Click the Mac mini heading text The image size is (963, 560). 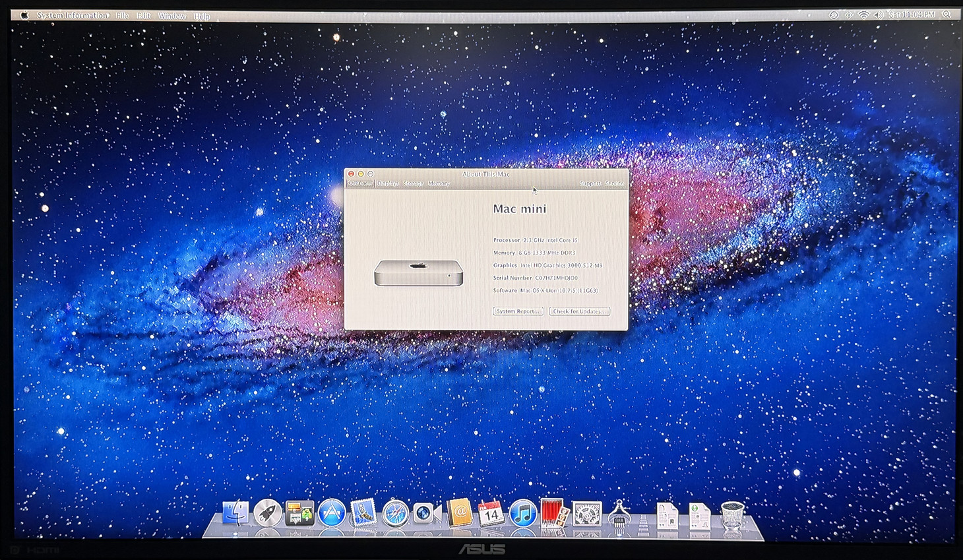click(520, 209)
